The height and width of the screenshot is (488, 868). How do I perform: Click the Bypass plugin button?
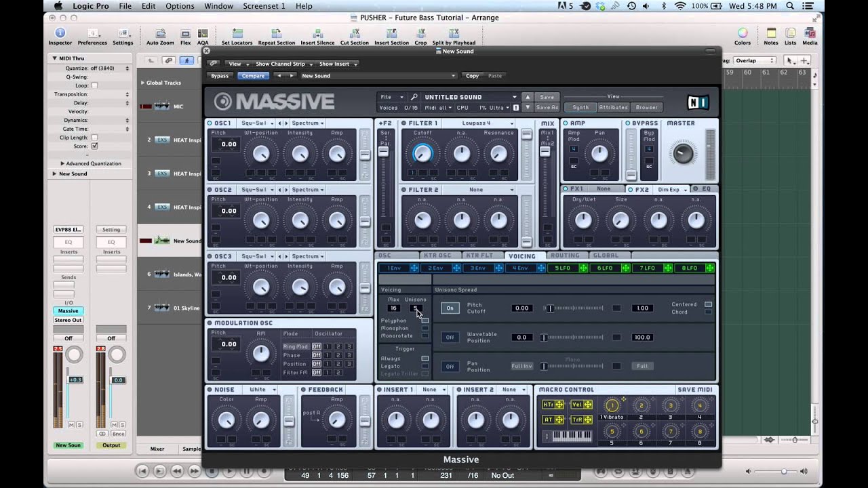[220, 76]
